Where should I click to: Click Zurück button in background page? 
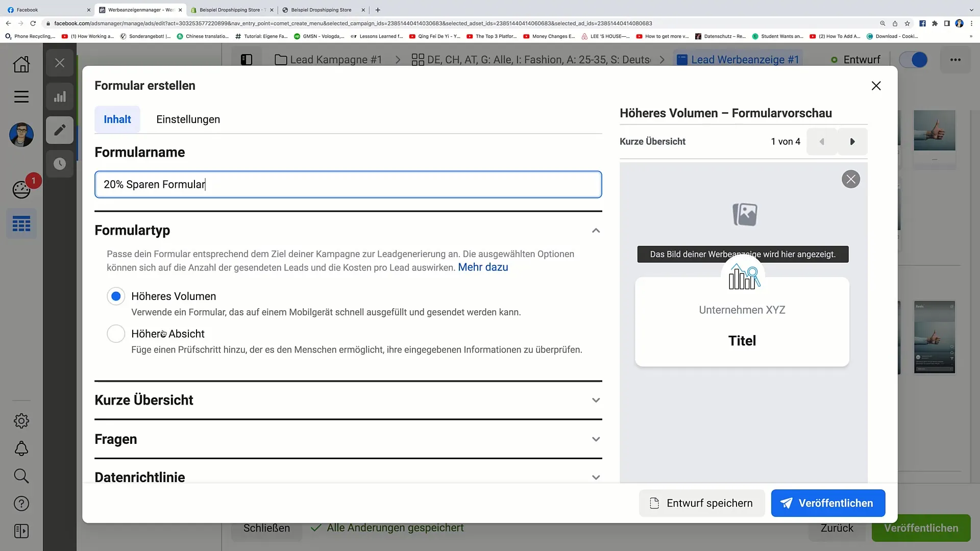click(837, 528)
